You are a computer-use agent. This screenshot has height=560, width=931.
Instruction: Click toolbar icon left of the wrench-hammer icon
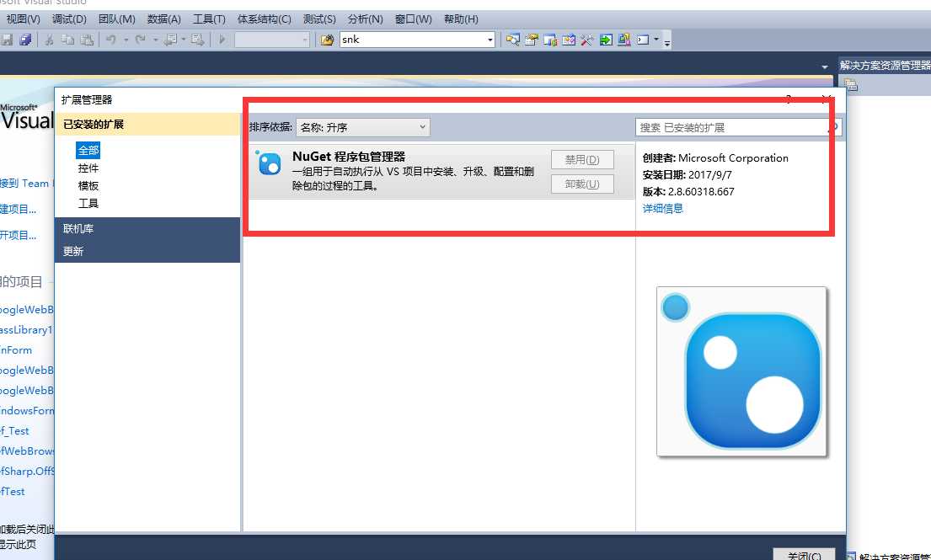(x=569, y=40)
